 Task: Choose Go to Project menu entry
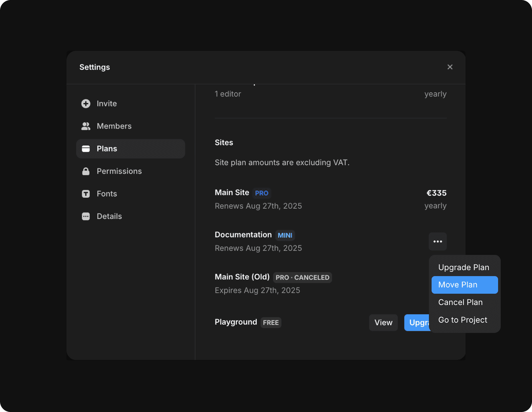(463, 320)
